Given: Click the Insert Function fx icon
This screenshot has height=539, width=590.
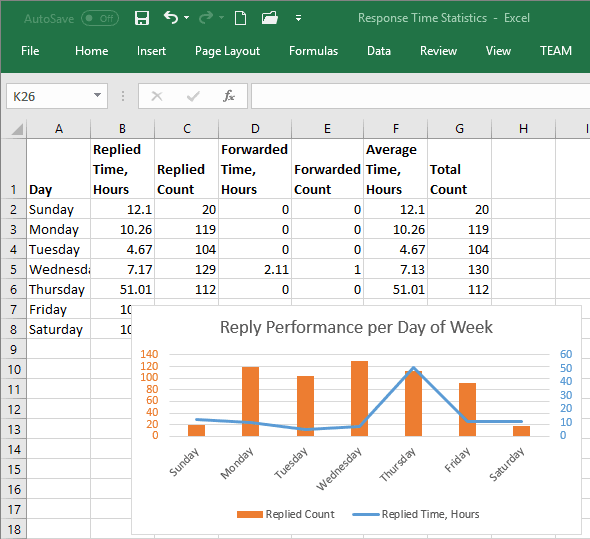Looking at the screenshot, I should pyautogui.click(x=228, y=96).
